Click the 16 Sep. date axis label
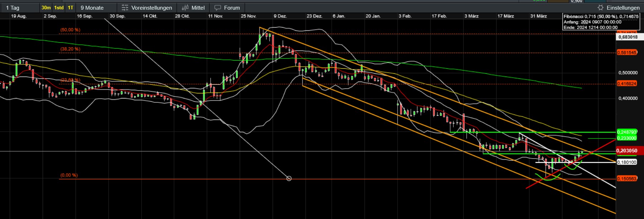The height and width of the screenshot is (219, 644). 85,16
